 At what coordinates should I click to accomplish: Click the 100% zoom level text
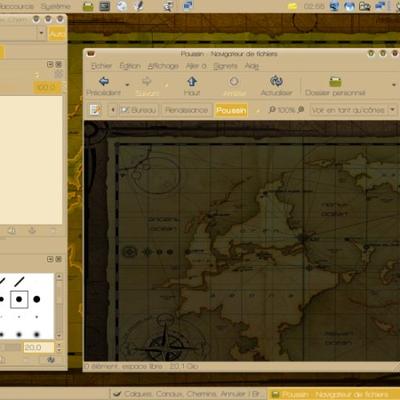click(x=286, y=110)
